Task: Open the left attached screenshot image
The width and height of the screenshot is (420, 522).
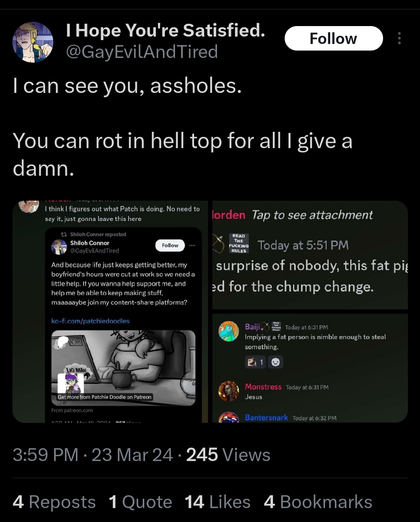Action: coord(110,311)
